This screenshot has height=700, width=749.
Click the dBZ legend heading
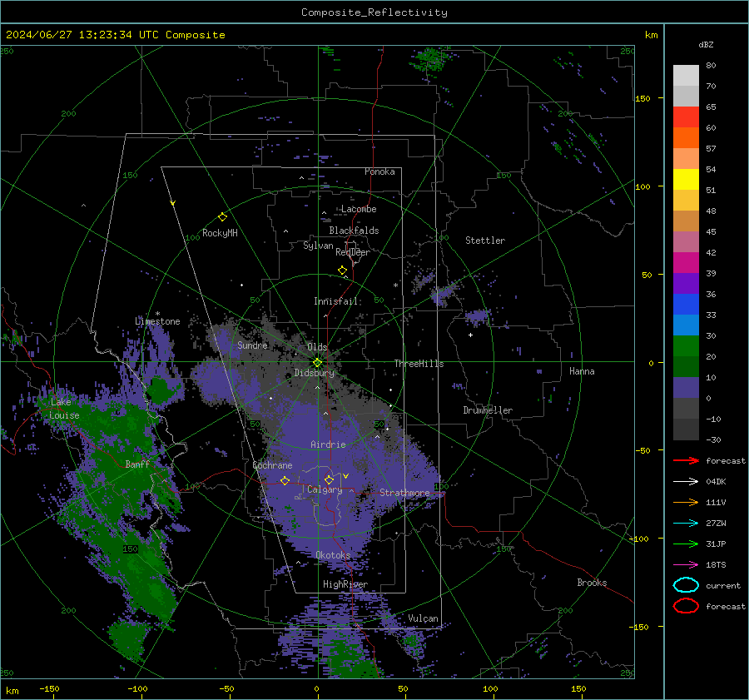706,45
